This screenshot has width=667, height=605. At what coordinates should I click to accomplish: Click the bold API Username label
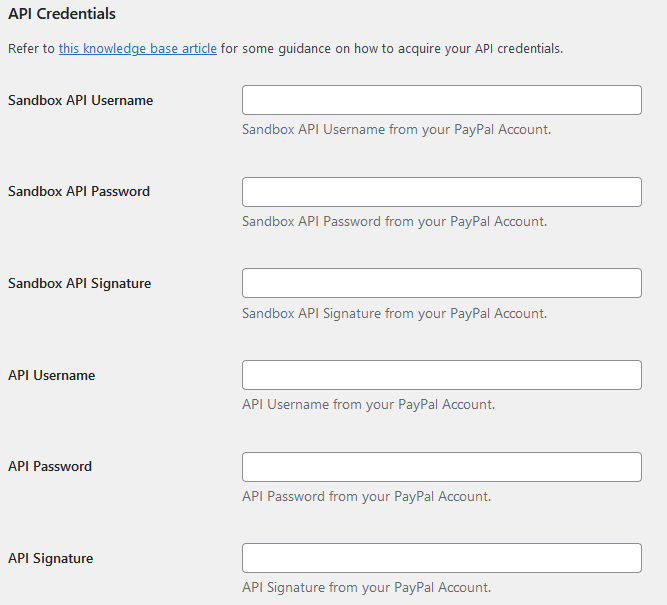tap(51, 375)
